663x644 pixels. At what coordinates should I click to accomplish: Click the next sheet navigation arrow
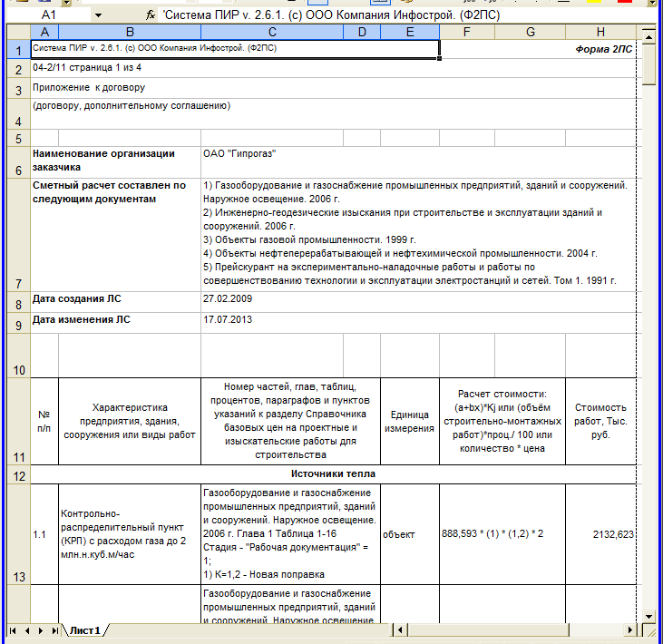pyautogui.click(x=40, y=629)
